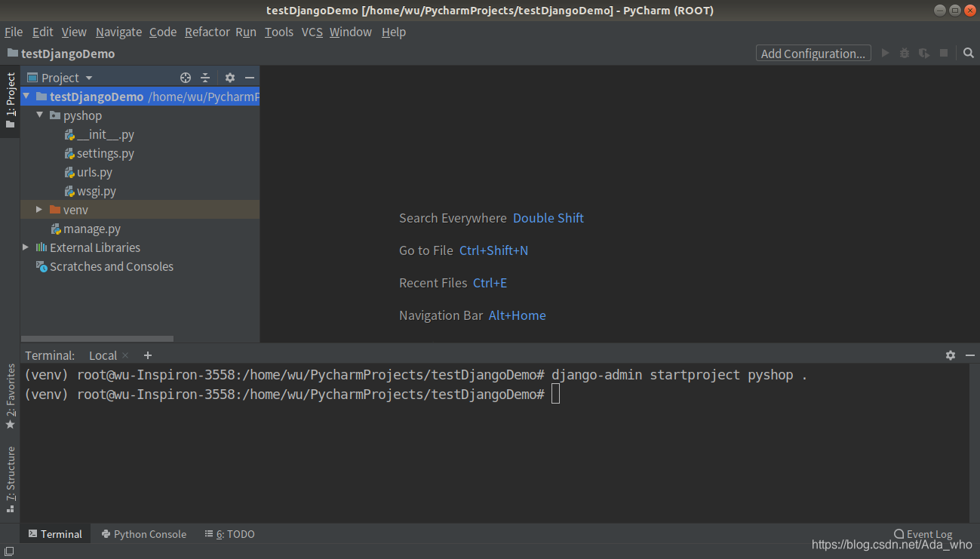Click the Project panel horizontal scrollbar

97,339
